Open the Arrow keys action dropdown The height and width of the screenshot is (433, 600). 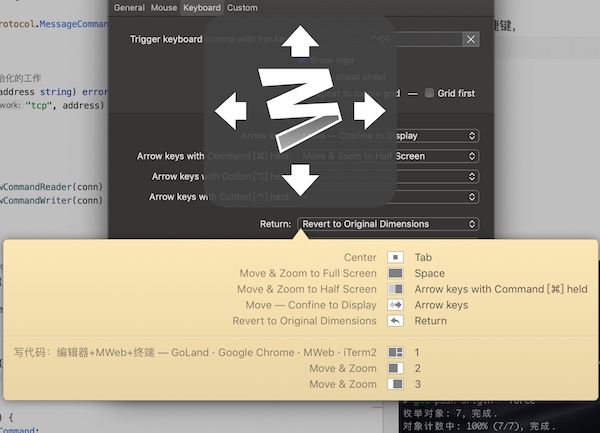(x=388, y=136)
